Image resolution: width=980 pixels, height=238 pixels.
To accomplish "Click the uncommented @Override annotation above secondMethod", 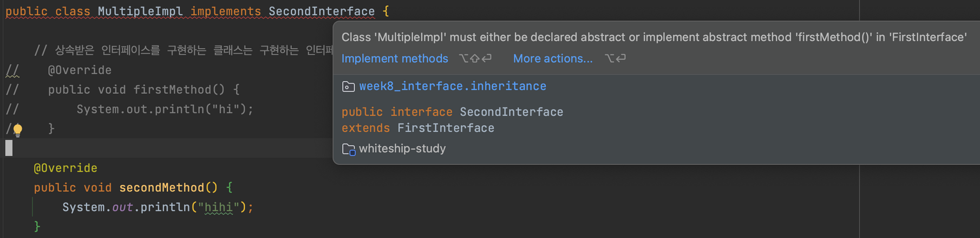I will 66,168.
